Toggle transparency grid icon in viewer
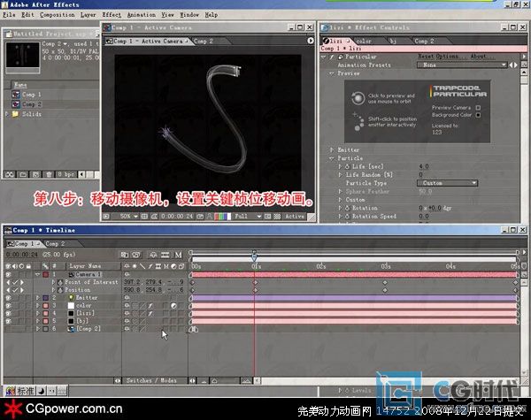Viewport: 531px width, 420px height. (277, 217)
